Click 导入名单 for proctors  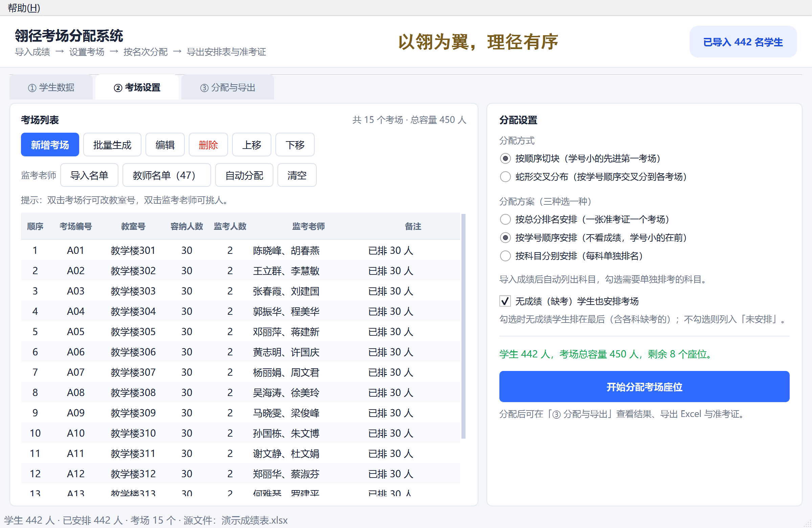coord(89,175)
